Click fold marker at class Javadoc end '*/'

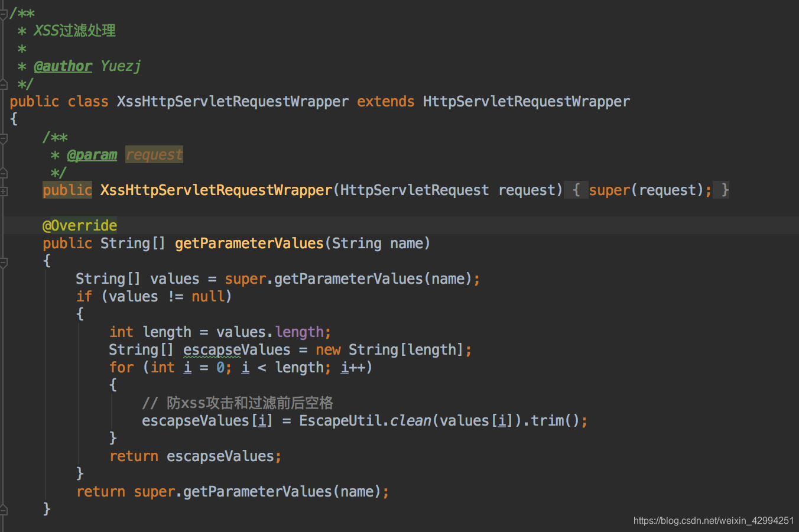(x=3, y=84)
